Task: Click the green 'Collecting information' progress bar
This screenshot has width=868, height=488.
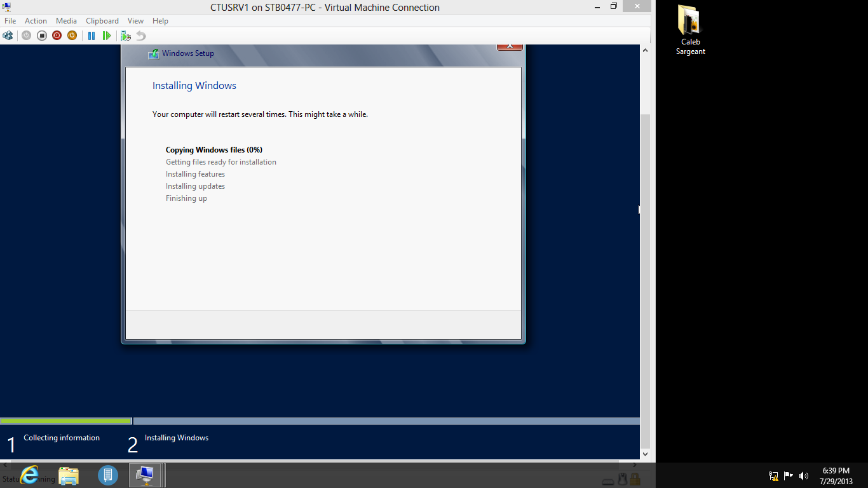Action: tap(66, 421)
